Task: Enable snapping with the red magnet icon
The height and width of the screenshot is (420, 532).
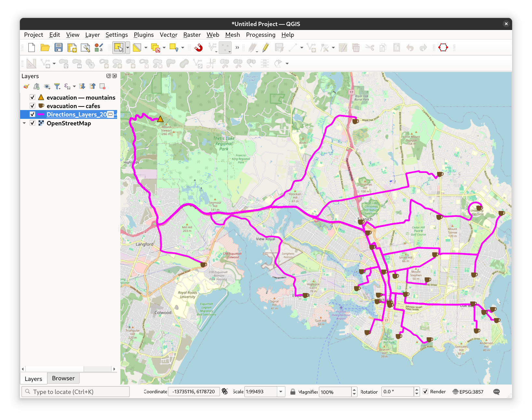Action: pyautogui.click(x=198, y=48)
